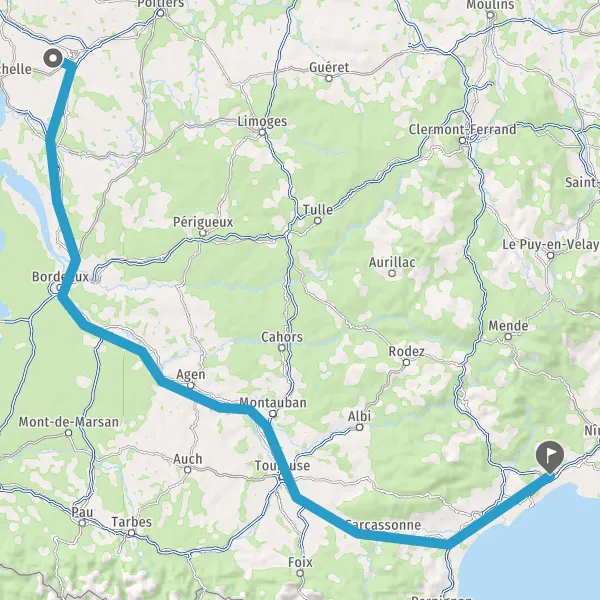The image size is (600, 600).
Task: Click the Albi city marker dot
Action: pos(360,427)
